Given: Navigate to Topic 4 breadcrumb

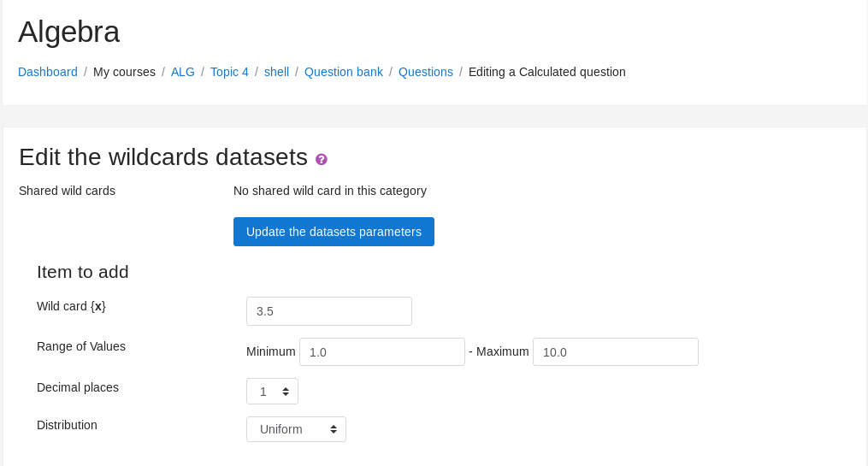Looking at the screenshot, I should click(229, 72).
